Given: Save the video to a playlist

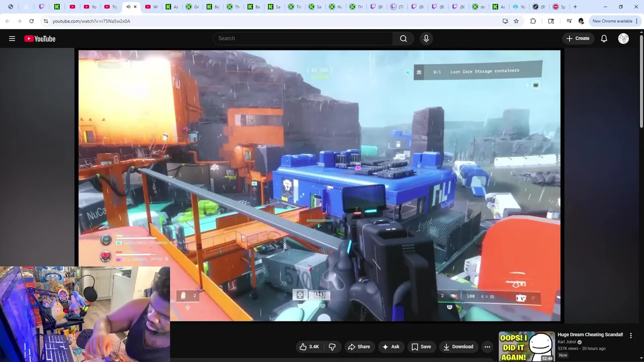Looking at the screenshot, I should [421, 346].
